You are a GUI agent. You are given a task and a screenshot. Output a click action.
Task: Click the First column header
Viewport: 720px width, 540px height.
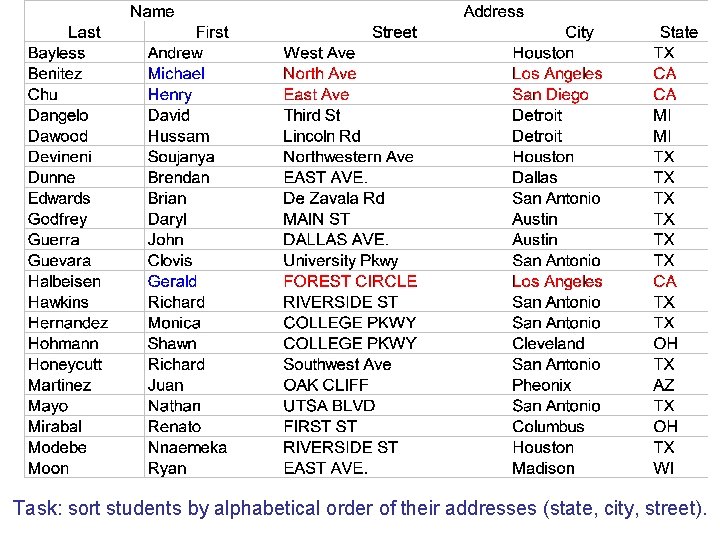(x=212, y=32)
